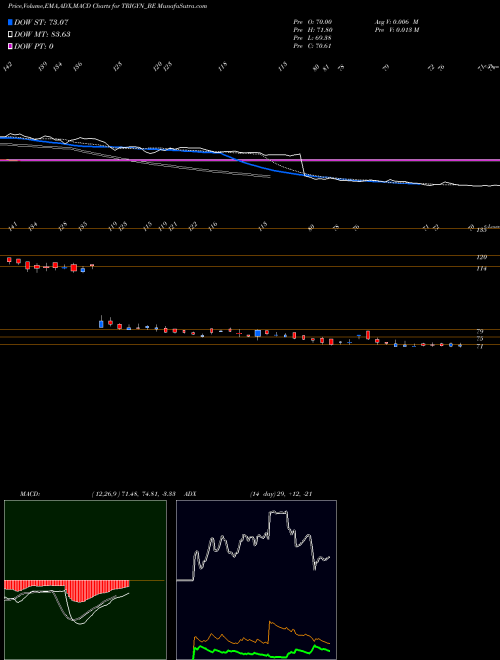Click the white DOW MT legend swatch
This screenshot has width=500, height=660.
[10, 34]
